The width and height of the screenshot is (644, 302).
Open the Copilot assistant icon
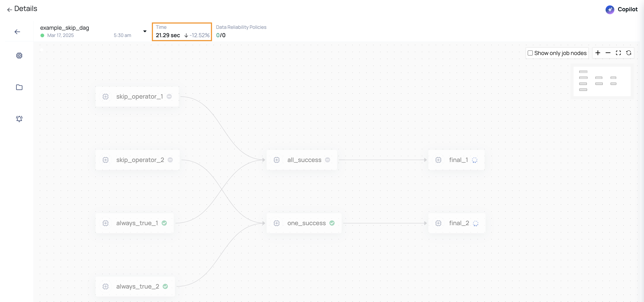point(610,9)
